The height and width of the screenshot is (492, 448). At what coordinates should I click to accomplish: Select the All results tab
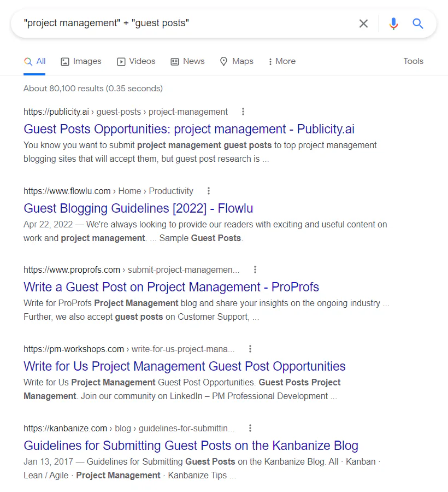tap(34, 61)
